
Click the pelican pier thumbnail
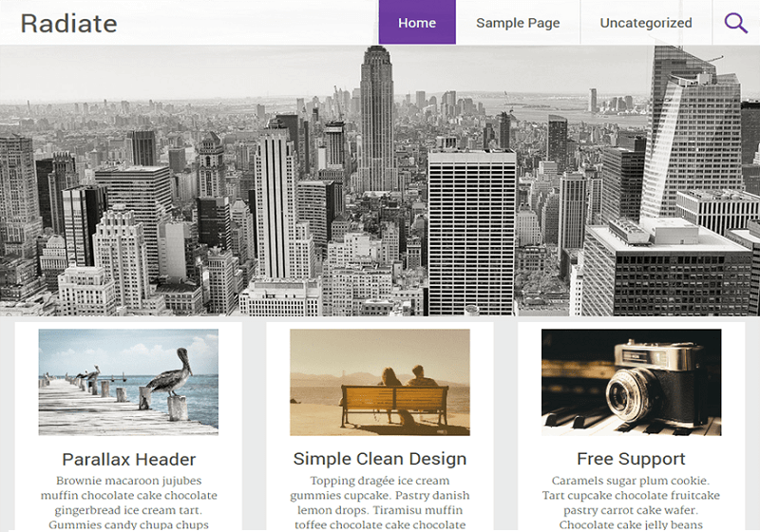[128, 382]
